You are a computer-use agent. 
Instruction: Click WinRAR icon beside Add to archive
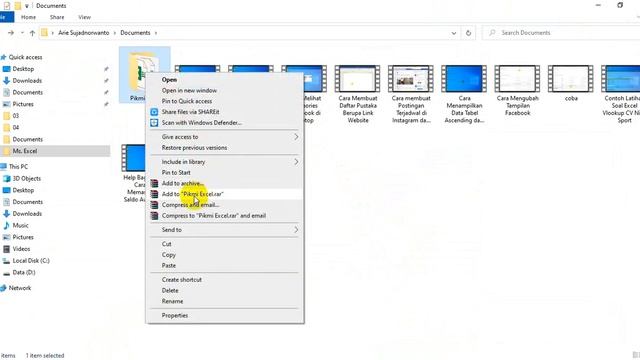[x=154, y=183]
